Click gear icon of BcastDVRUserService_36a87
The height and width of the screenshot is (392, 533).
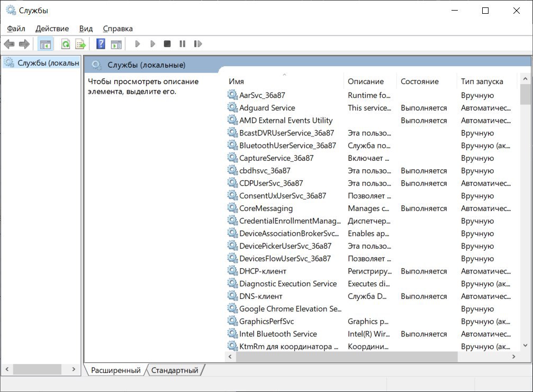click(x=232, y=133)
